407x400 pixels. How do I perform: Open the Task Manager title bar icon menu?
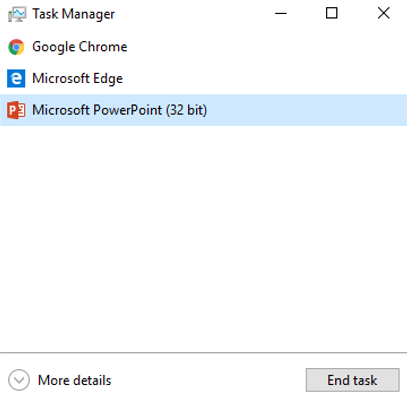(x=17, y=14)
